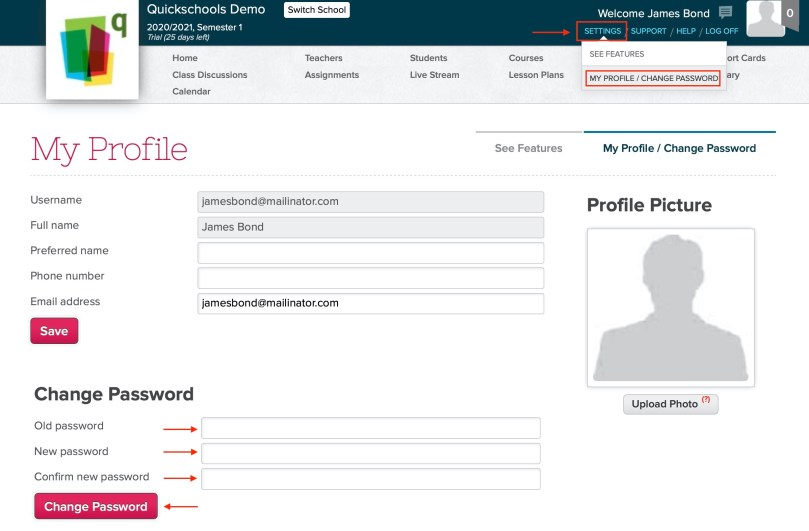809x531 pixels.
Task: Open Class Discussions
Action: pos(209,75)
